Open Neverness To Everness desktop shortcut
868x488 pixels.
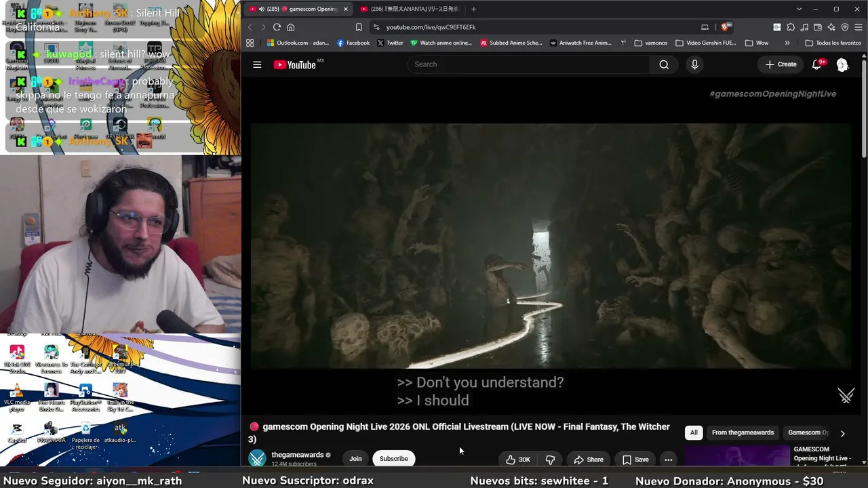coord(51,358)
